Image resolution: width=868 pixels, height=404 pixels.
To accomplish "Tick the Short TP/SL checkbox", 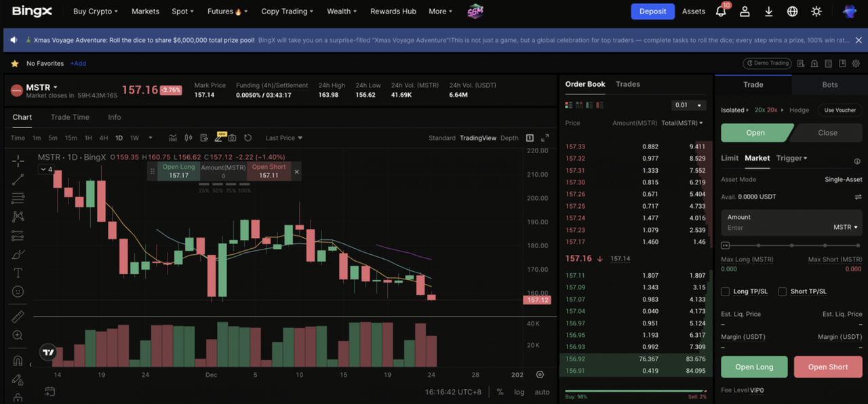I will pos(783,291).
